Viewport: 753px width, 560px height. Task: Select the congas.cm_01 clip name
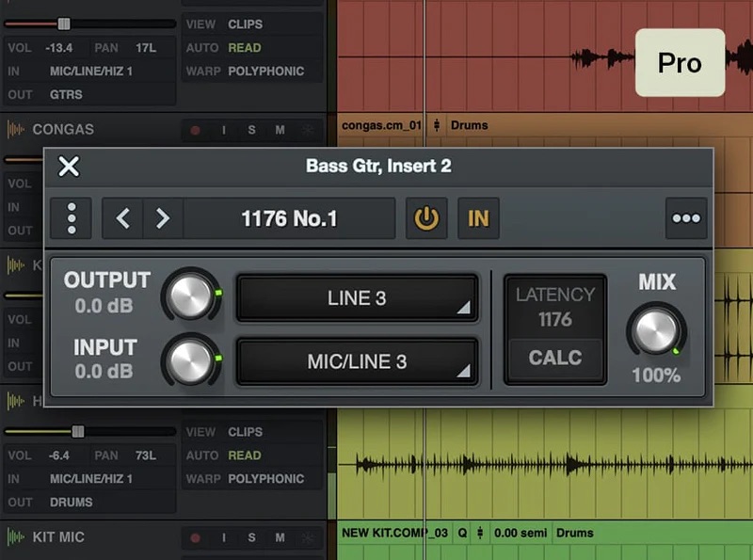pyautogui.click(x=381, y=125)
